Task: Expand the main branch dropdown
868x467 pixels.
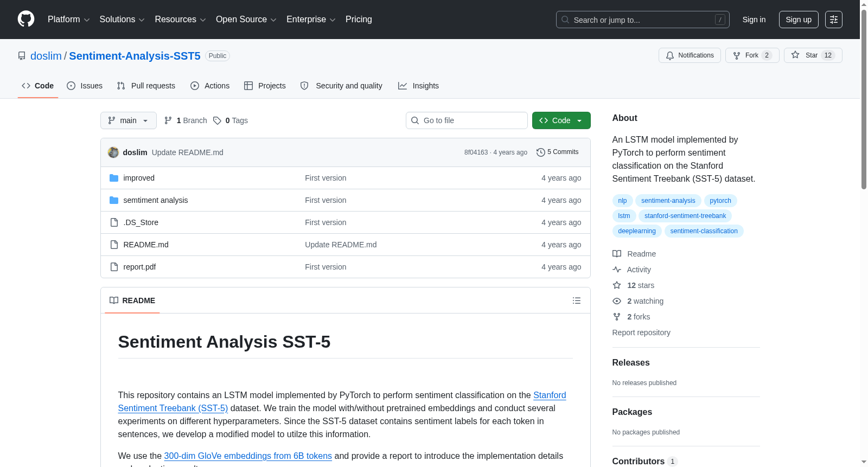Action: [128, 120]
